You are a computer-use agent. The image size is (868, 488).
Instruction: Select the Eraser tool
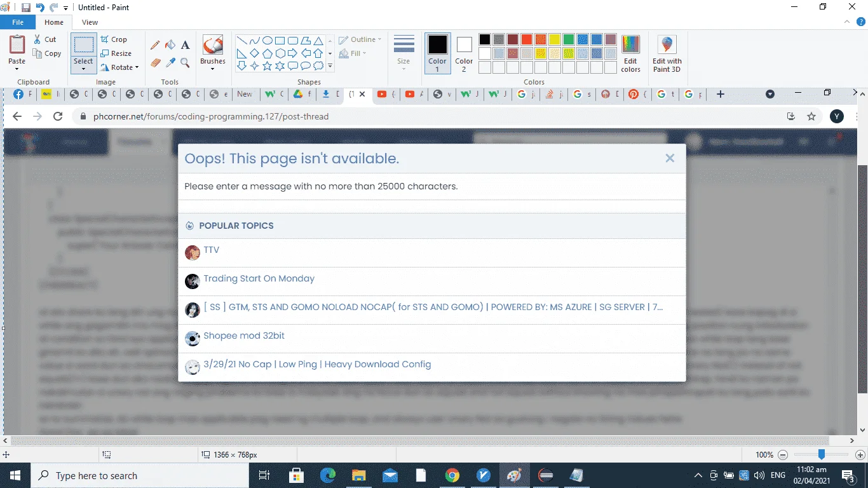pyautogui.click(x=155, y=63)
